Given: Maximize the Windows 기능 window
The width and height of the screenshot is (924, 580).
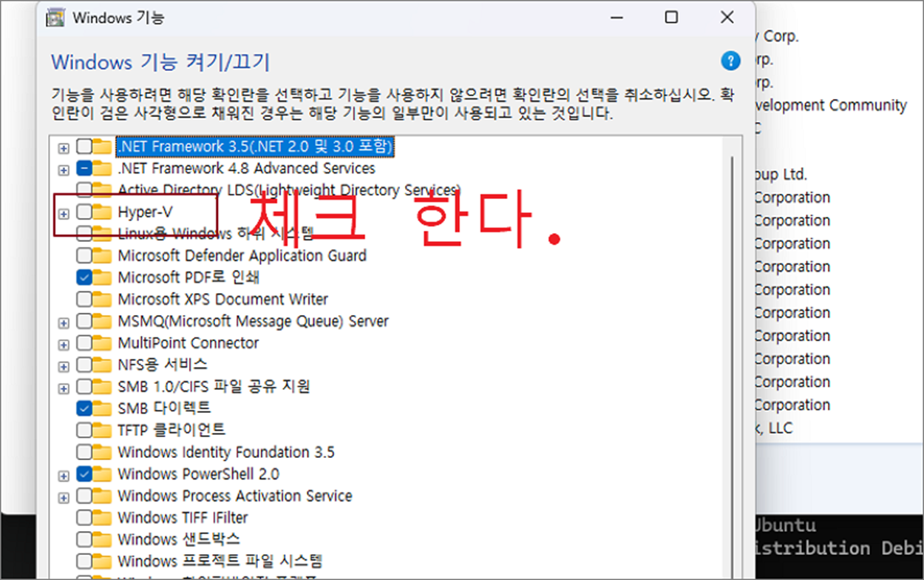Looking at the screenshot, I should point(671,18).
